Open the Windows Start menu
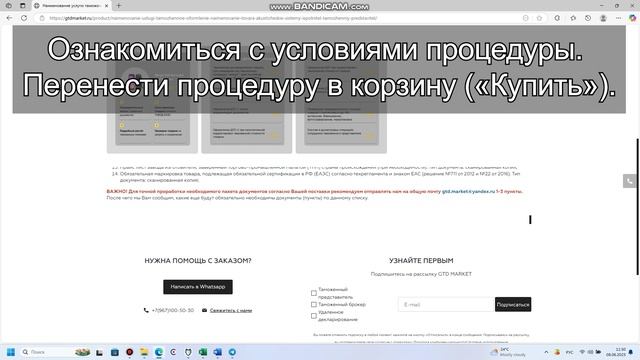 [11, 352]
